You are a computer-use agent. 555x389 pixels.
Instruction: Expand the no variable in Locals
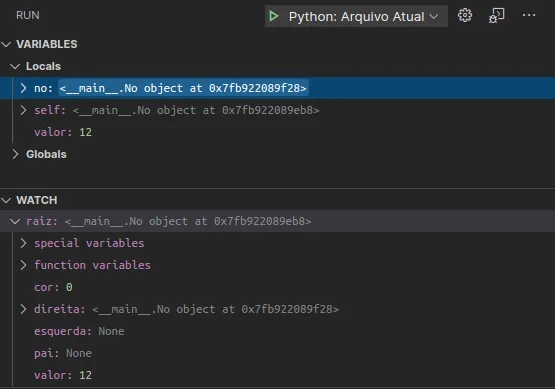23,88
